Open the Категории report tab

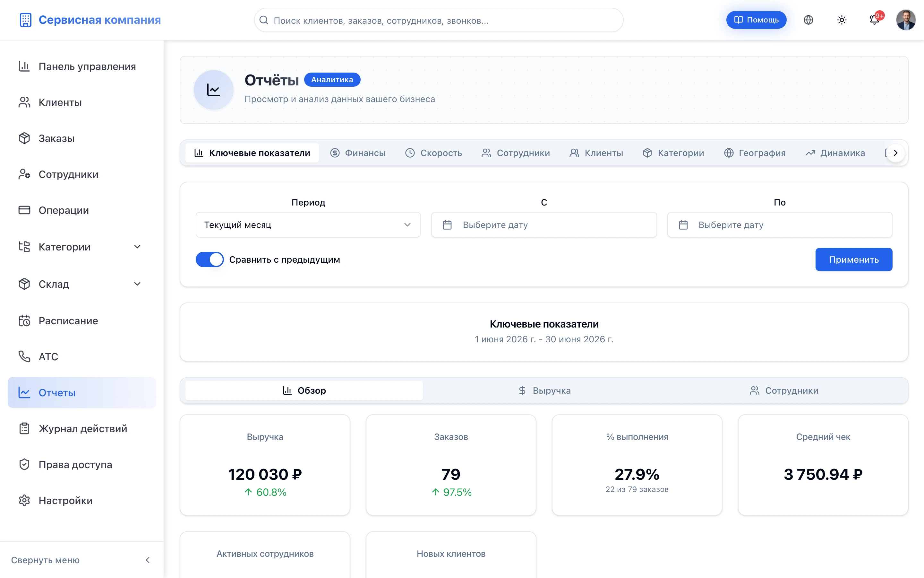[673, 153]
